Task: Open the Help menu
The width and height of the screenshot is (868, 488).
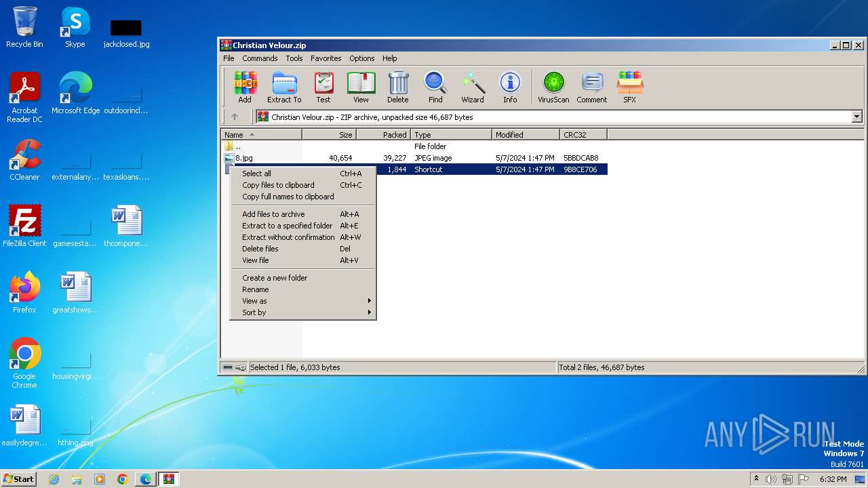Action: 389,58
